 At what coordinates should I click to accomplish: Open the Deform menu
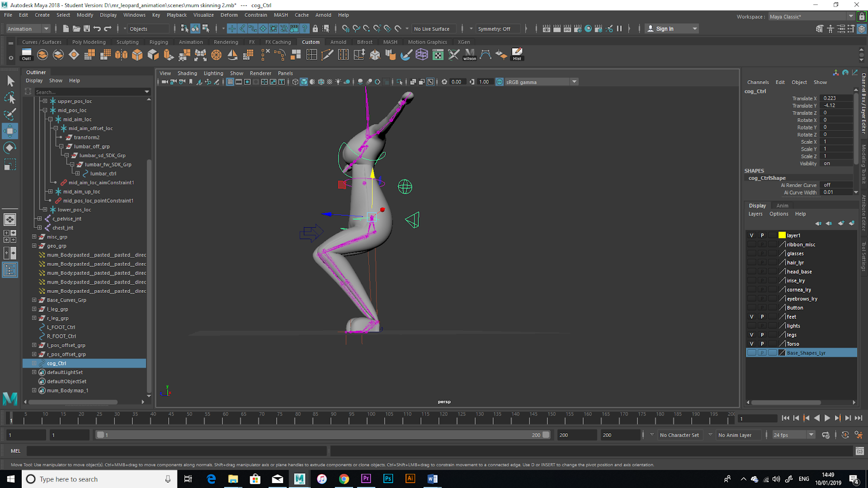228,15
